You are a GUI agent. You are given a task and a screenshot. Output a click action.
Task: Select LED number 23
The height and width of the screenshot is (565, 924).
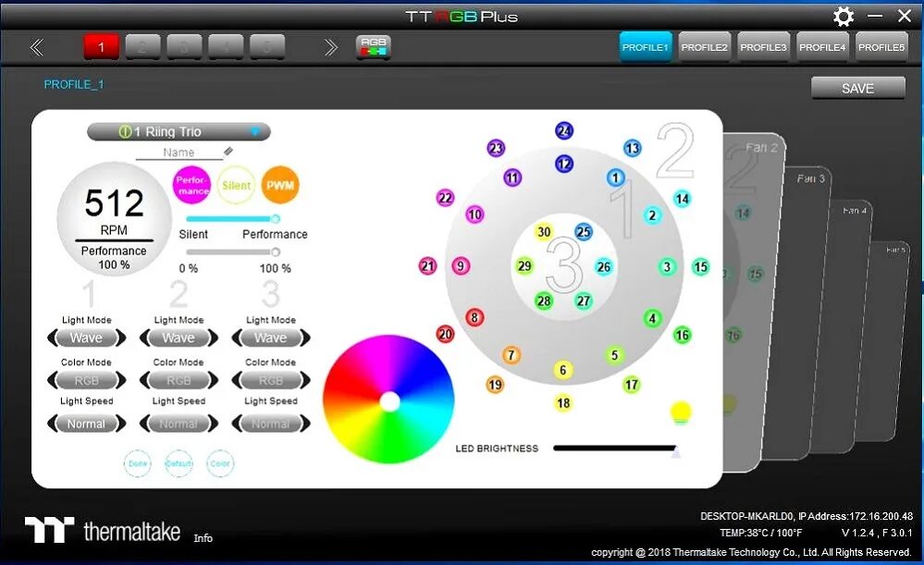click(496, 148)
